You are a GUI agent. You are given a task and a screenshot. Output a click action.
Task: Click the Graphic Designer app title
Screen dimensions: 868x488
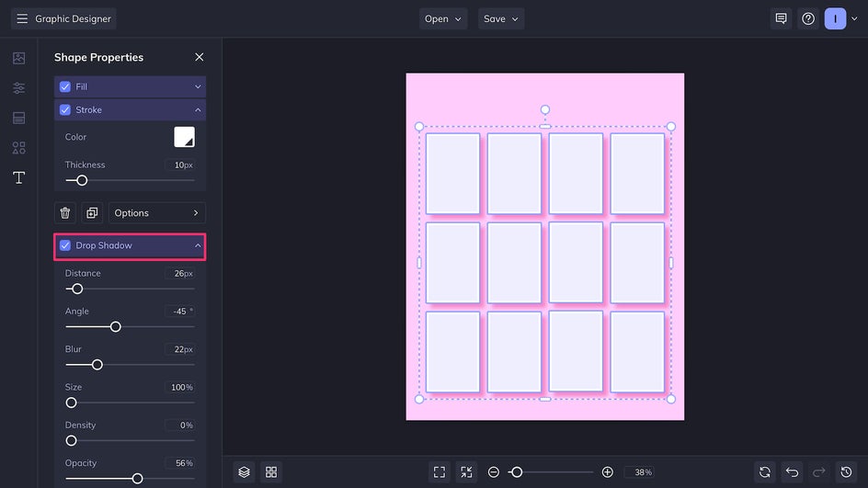click(x=73, y=18)
